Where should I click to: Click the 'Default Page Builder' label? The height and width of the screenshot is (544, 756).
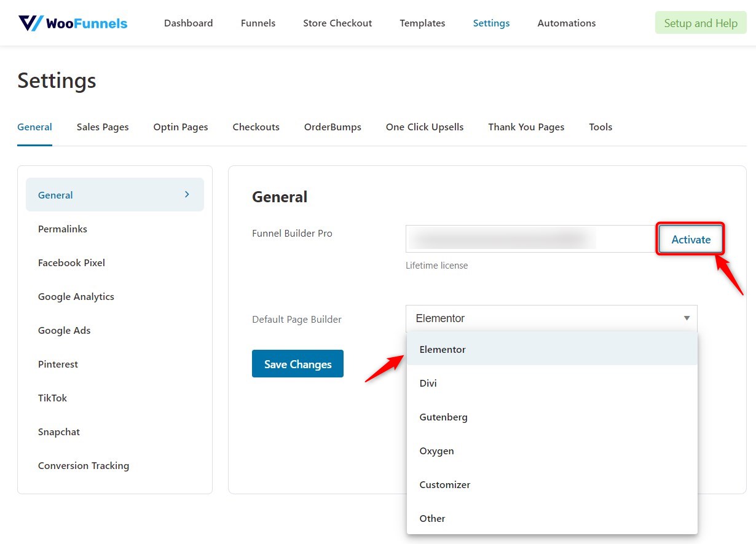coord(297,320)
